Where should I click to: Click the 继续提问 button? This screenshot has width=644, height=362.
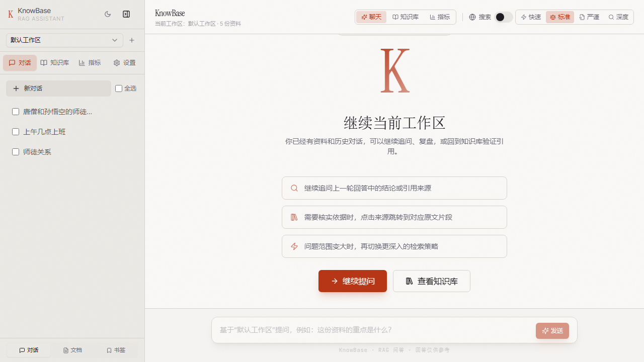(353, 281)
